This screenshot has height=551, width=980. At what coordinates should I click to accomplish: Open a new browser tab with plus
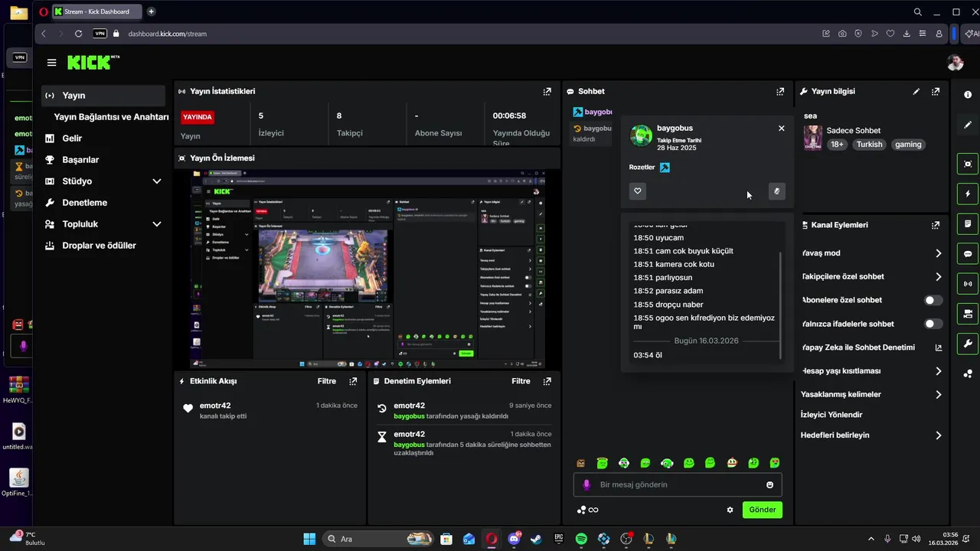151,11
